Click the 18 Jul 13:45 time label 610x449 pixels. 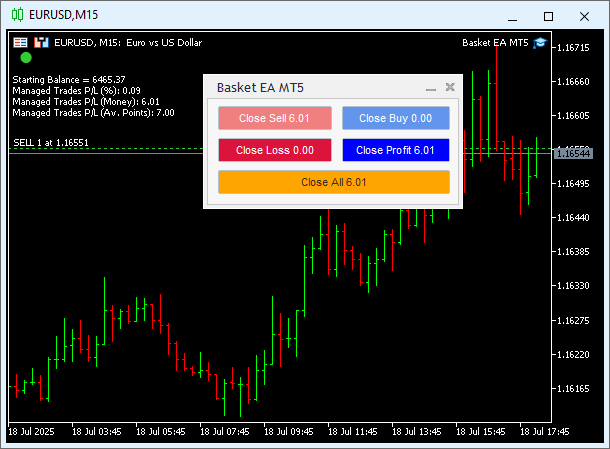[x=417, y=432]
